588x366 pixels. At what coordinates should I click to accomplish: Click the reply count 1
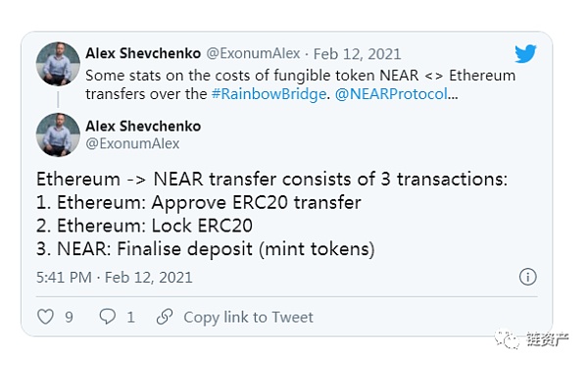coord(130,317)
